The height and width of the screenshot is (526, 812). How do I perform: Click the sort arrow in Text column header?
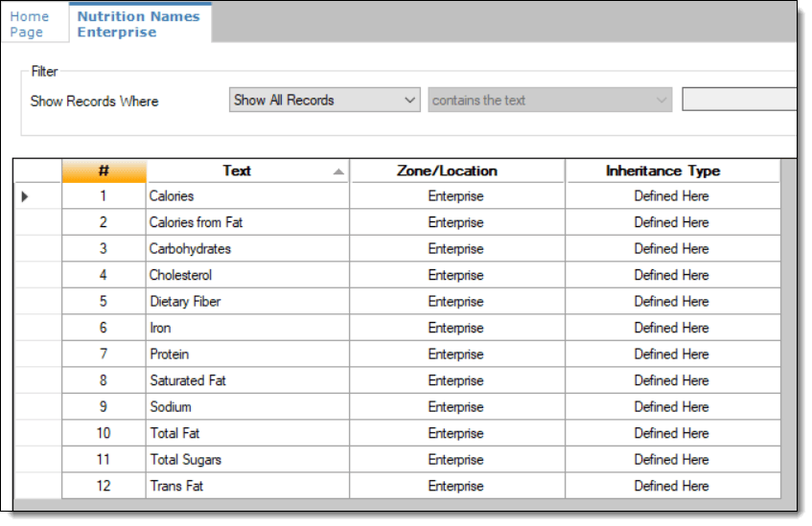point(337,172)
